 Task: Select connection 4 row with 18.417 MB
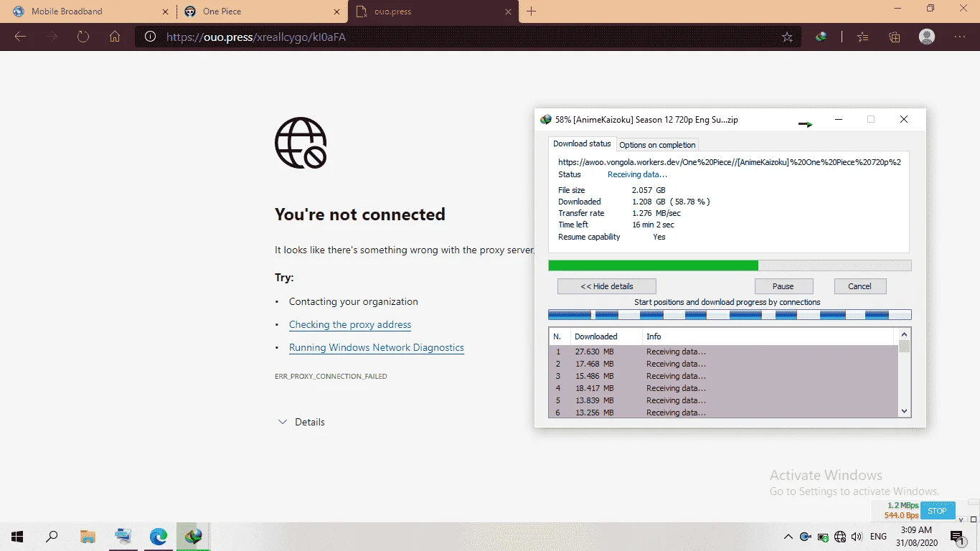(723, 388)
